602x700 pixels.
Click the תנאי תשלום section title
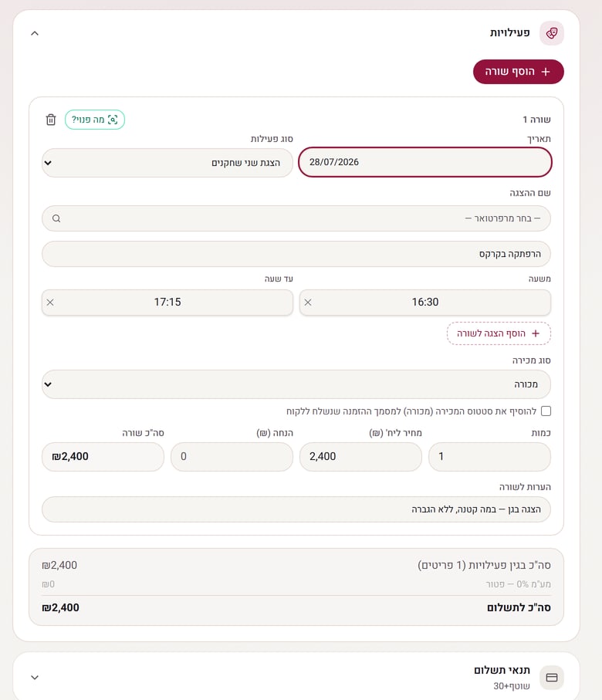tap(502, 670)
